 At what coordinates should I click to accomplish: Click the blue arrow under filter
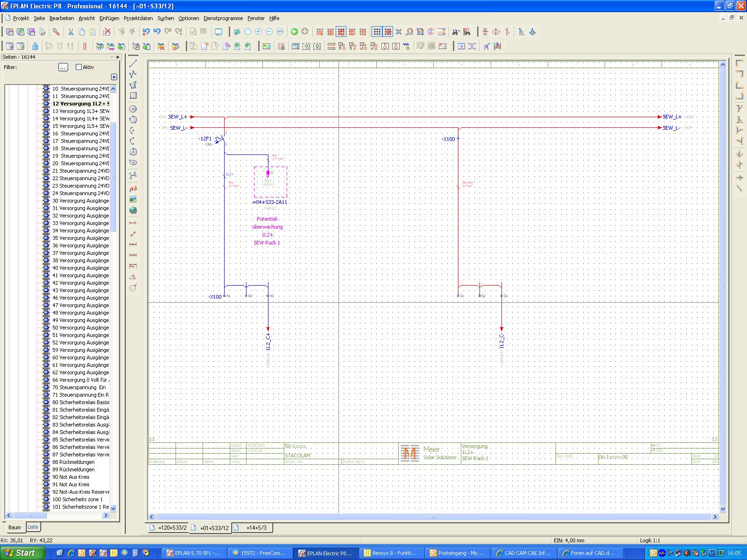[114, 77]
